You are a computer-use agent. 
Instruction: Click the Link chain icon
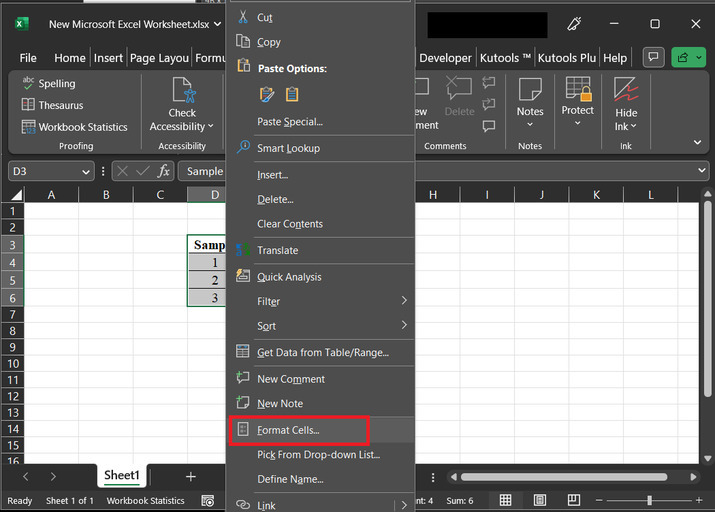tap(243, 505)
